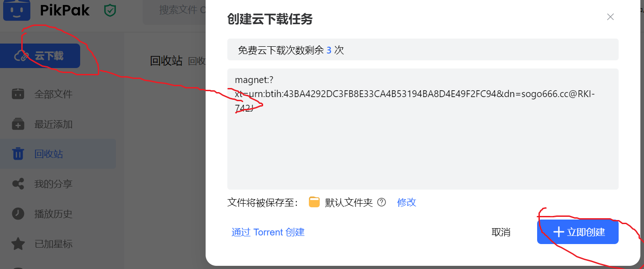The width and height of the screenshot is (644, 269).
Task: Click the 搜索文件 search box
Action: coord(174,10)
